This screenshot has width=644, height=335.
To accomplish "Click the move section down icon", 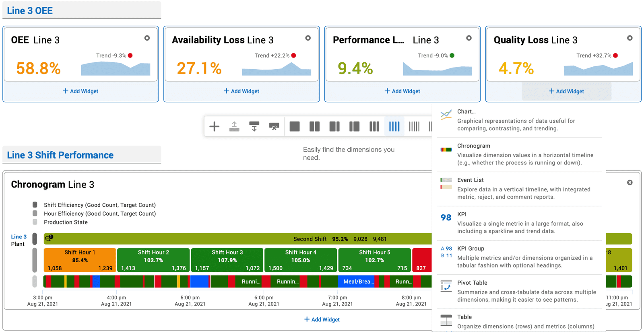I will [x=254, y=127].
